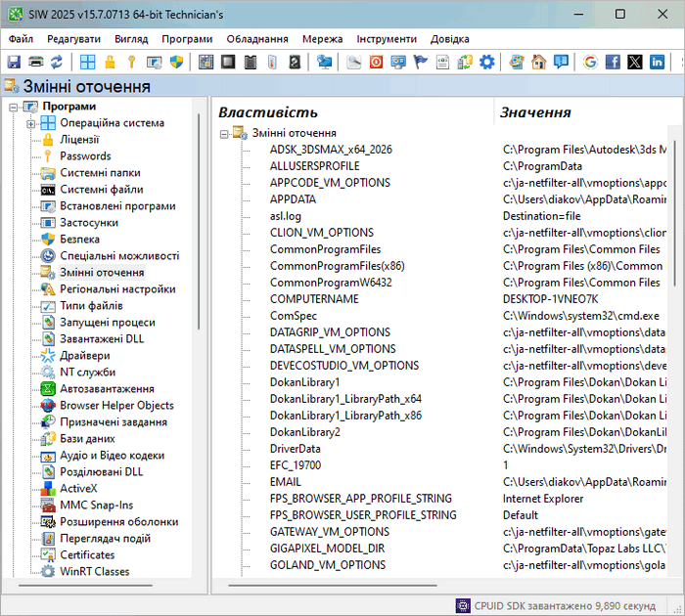
Task: Click the hard disk toolbar icon
Action: (295, 62)
